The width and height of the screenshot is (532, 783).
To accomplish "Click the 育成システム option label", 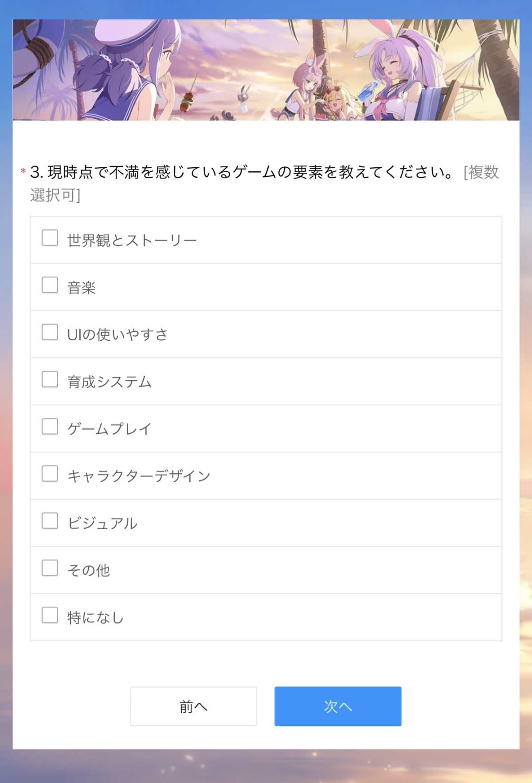I will point(110,382).
